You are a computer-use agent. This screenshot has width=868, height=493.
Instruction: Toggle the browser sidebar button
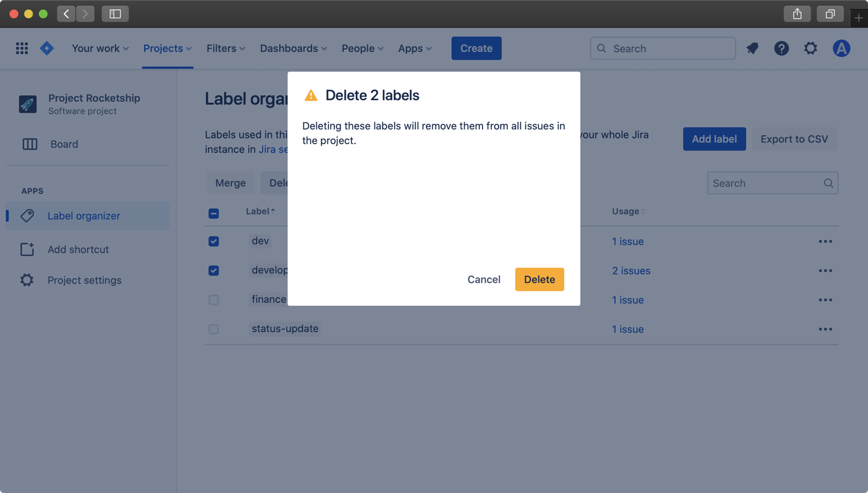coord(115,14)
